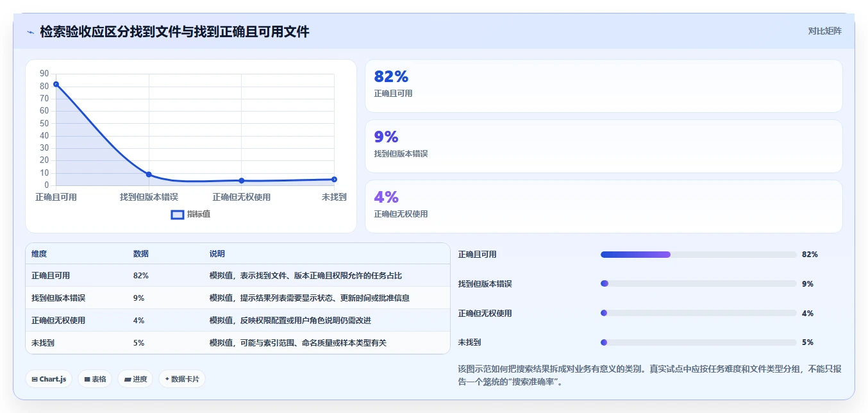Open the 9% 找到但版本错误 data card
This screenshot has width=868, height=413.
pyautogui.click(x=603, y=146)
